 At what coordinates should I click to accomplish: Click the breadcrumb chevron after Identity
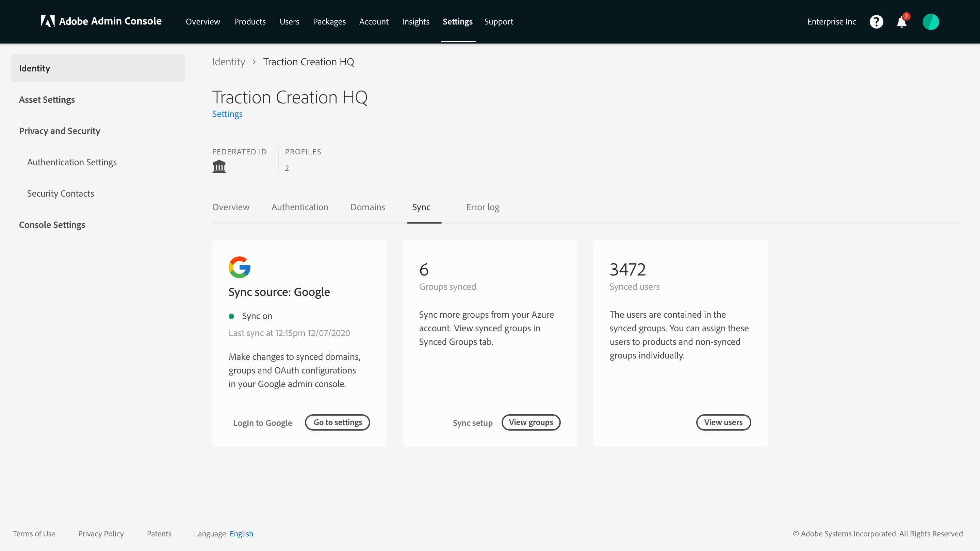click(254, 62)
